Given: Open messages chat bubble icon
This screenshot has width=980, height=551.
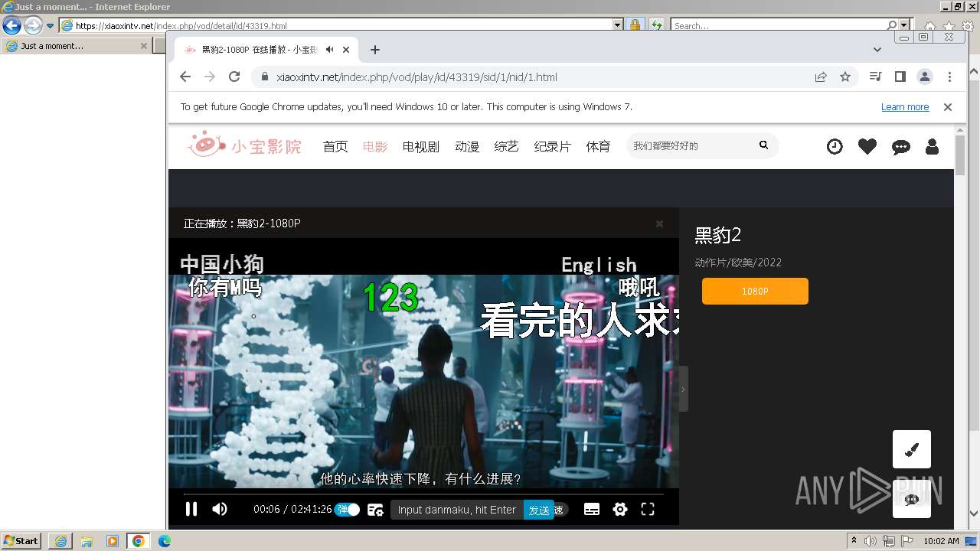Looking at the screenshot, I should click(901, 147).
